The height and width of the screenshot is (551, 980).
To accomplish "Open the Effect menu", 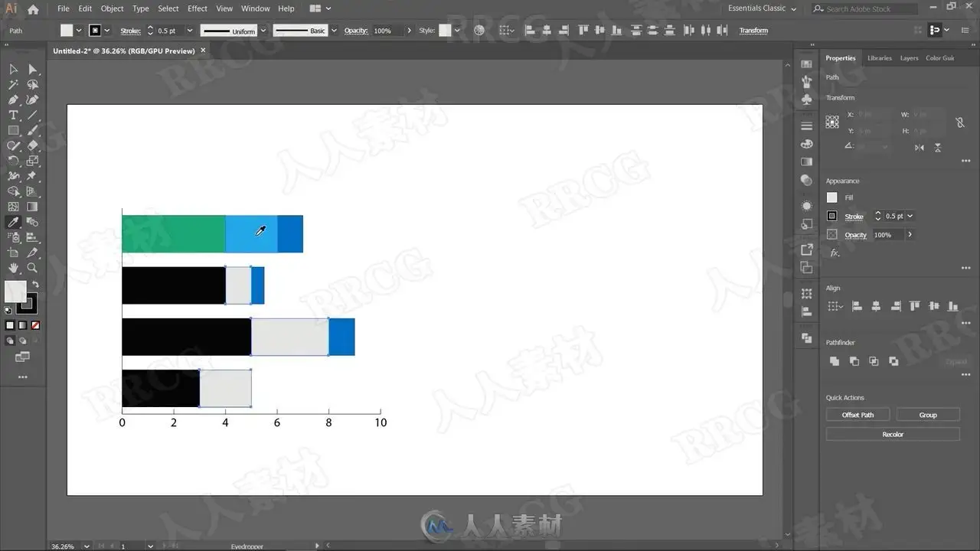I will [198, 8].
